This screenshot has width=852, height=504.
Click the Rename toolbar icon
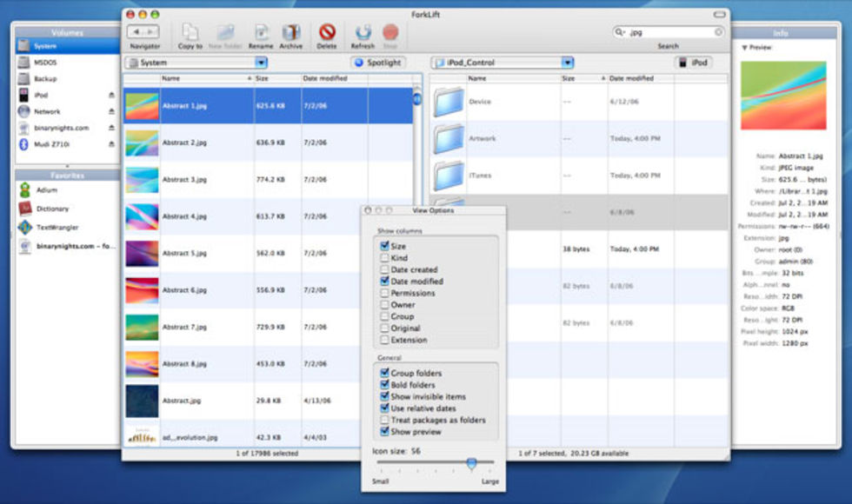(x=260, y=33)
